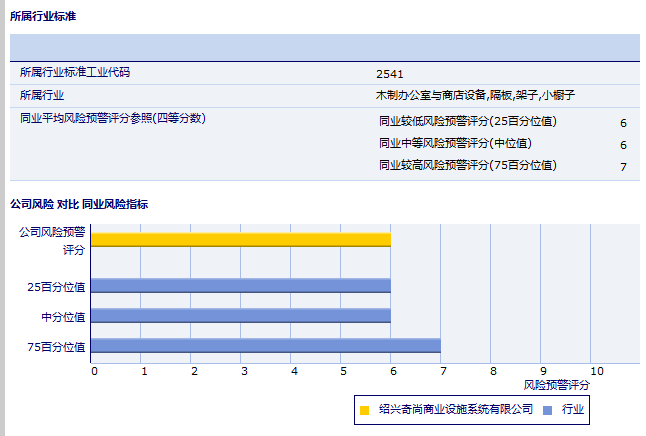Click the blue 中分位值 bar
The height and width of the screenshot is (436, 646).
[x=240, y=315]
